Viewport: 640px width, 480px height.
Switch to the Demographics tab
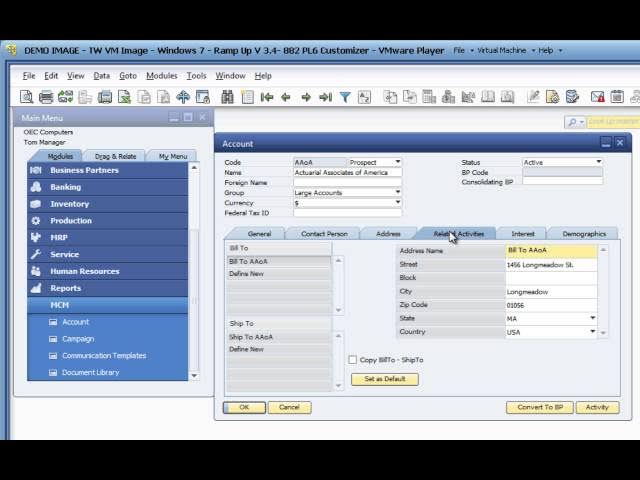point(584,234)
